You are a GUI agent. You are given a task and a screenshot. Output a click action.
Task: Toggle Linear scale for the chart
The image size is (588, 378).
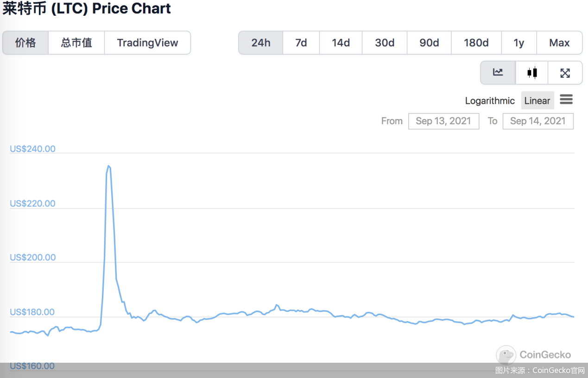(537, 101)
